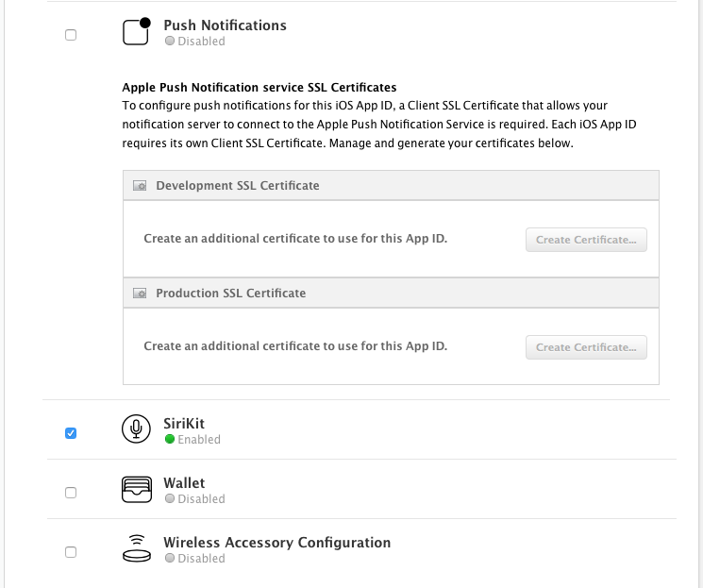Click the Wallet label text
703x588 pixels.
184,483
